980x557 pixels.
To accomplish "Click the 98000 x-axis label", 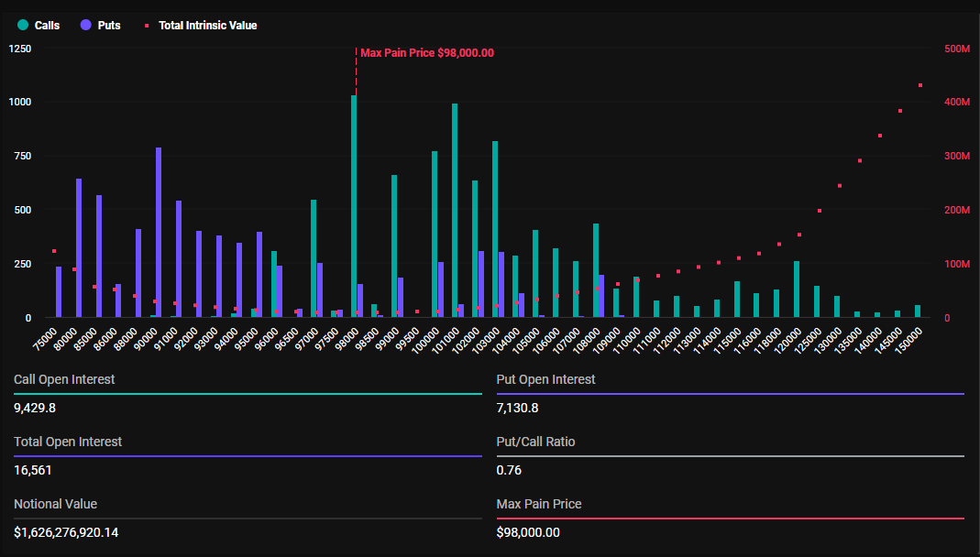I will point(347,338).
